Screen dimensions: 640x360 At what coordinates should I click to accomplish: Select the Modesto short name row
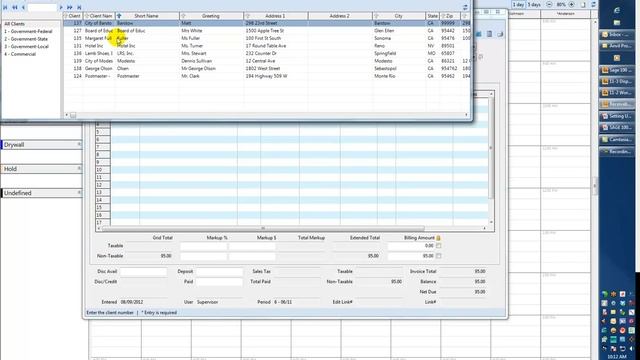tap(267, 61)
